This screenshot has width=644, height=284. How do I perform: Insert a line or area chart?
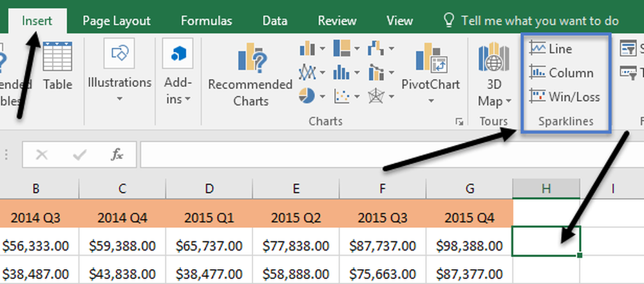pos(312,73)
